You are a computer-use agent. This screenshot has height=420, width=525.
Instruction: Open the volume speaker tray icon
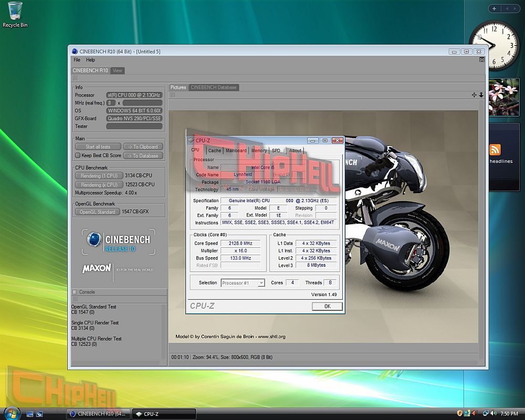tap(493, 413)
